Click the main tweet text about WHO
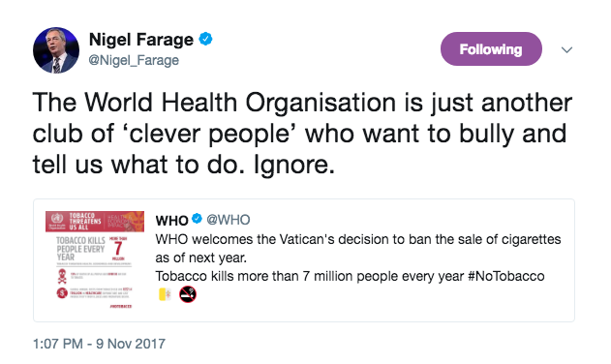611x364 pixels. tap(302, 134)
